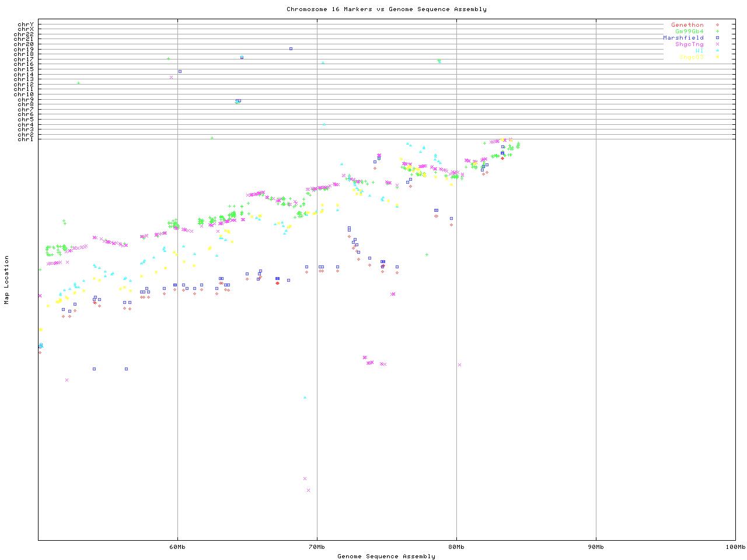The image size is (747, 560).
Task: Click the yellow ShgcG3 star legend symbol
Action: [717, 57]
